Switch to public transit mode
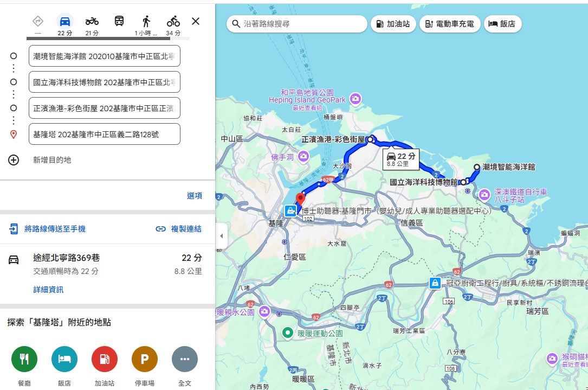The height and width of the screenshot is (390, 588). point(119,21)
